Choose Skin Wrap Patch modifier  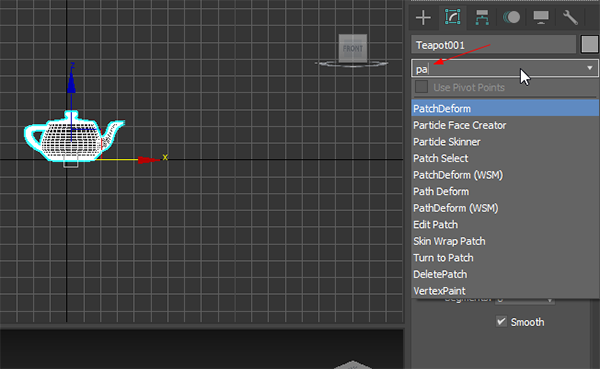[x=505, y=241]
